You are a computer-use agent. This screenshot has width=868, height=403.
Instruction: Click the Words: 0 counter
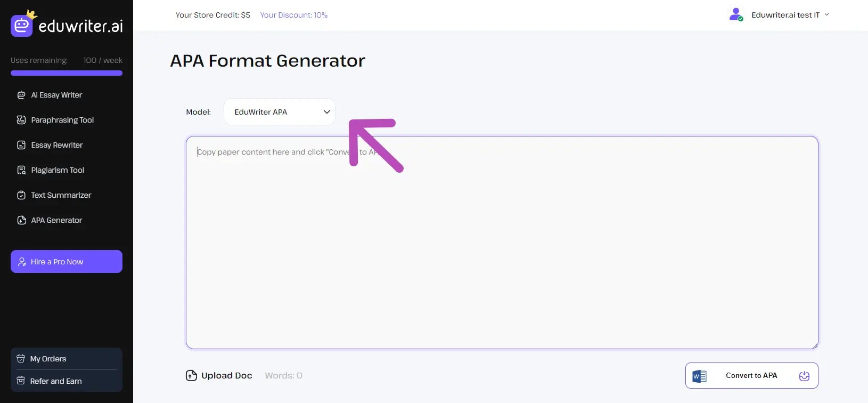(284, 375)
